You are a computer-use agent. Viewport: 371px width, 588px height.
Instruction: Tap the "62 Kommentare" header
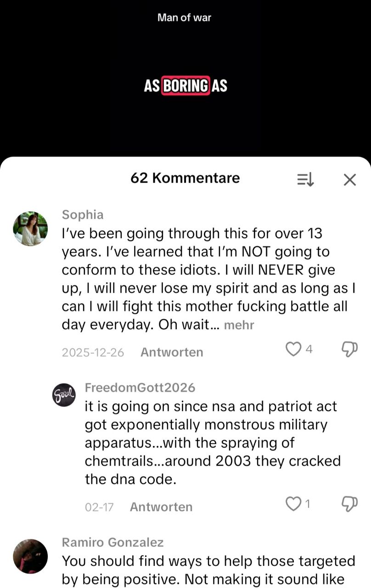pyautogui.click(x=185, y=178)
